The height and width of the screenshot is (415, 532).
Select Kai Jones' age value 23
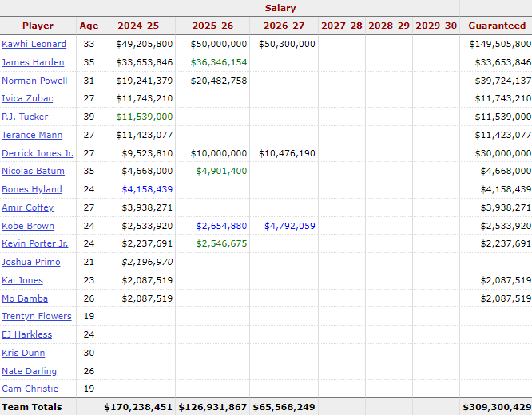[89, 280]
